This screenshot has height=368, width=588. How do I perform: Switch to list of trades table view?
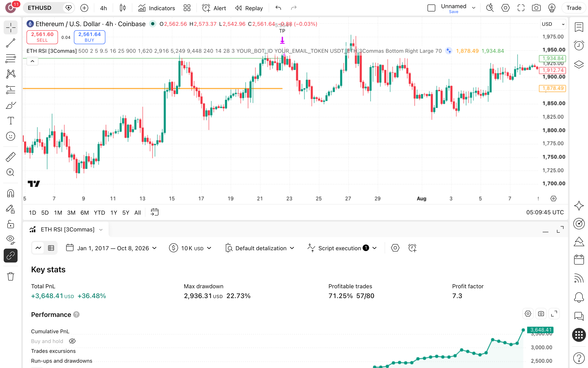(51, 248)
